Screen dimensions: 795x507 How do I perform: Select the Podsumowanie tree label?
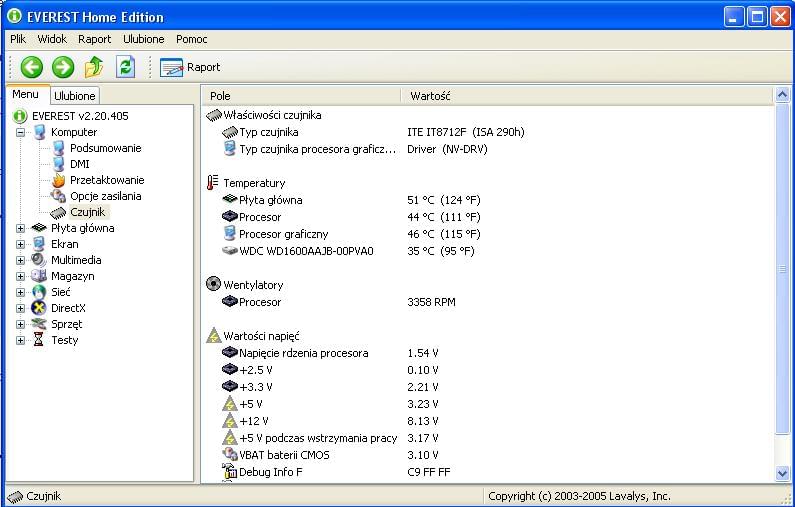tap(105, 148)
